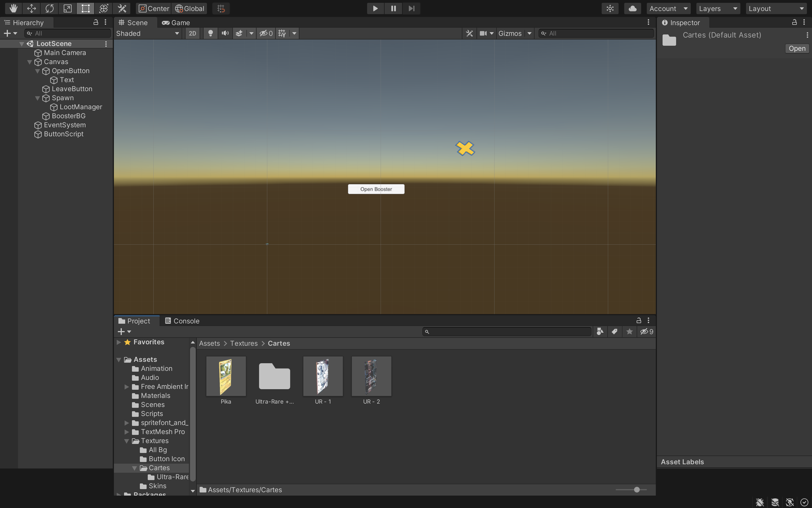Select the Scale tool
The image size is (812, 508).
(x=67, y=8)
